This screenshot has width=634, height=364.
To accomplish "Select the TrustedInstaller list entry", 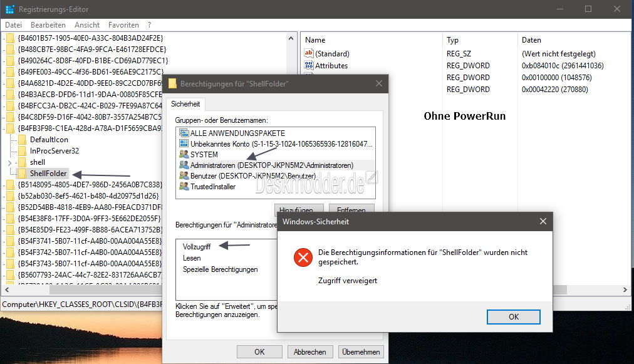I will 212,187.
